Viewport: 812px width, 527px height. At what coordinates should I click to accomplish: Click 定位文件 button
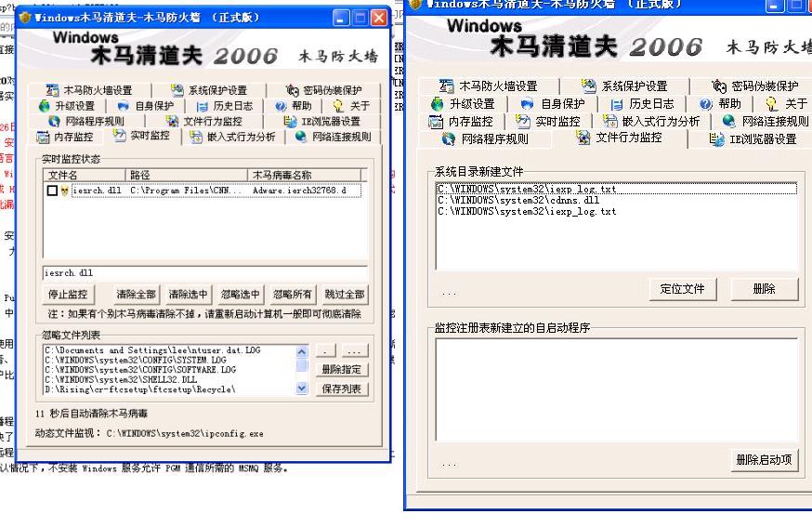683,289
